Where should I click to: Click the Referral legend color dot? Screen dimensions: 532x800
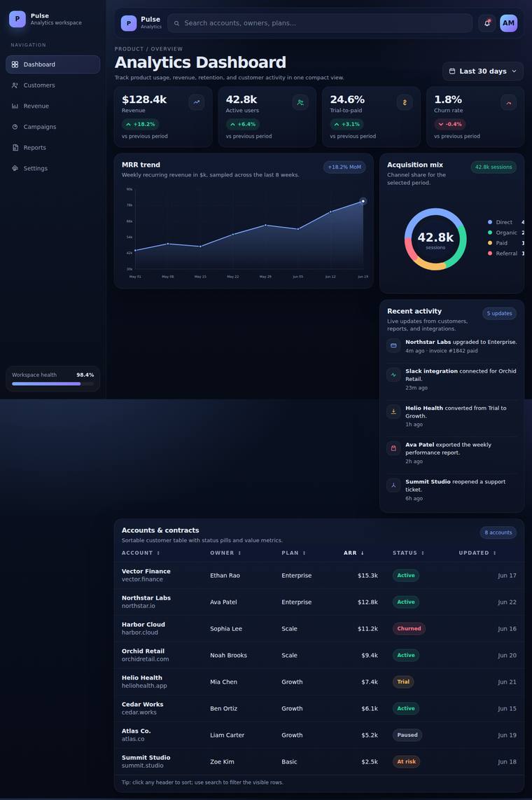[490, 254]
